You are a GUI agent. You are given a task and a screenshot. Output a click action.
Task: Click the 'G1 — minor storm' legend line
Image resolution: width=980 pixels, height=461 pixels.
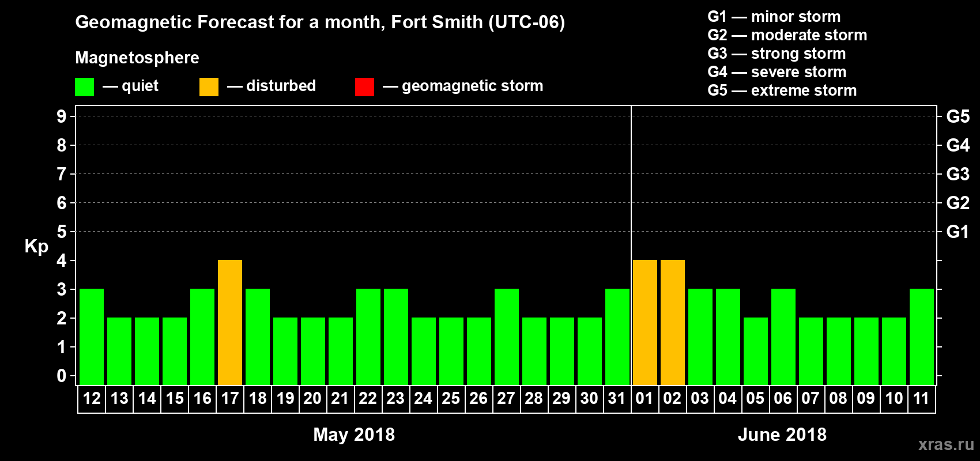(774, 17)
